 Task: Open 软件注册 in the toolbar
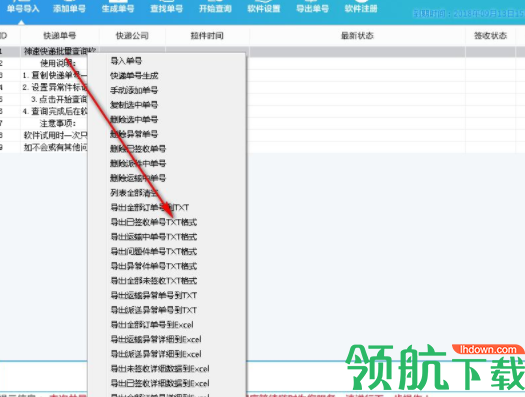click(x=361, y=8)
